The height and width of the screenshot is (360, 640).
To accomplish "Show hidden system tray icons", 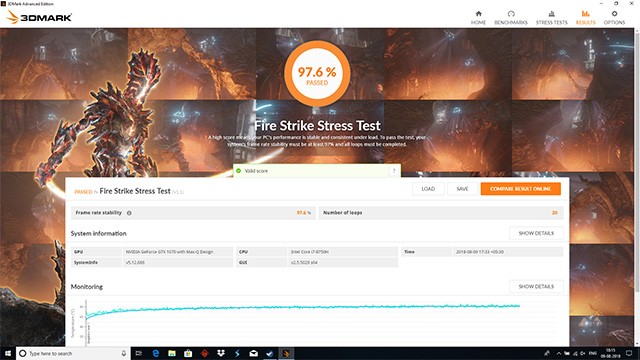I will point(558,353).
